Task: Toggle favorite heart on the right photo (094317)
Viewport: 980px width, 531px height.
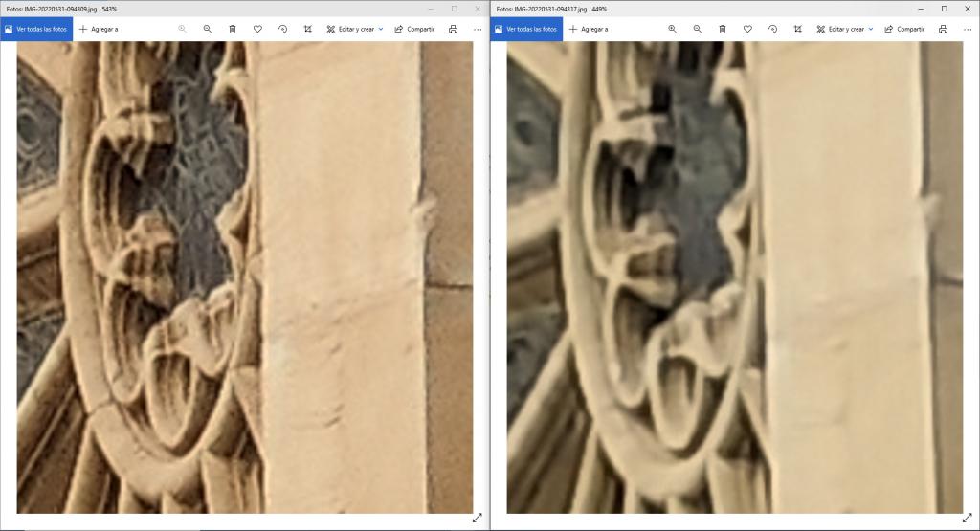Action: [747, 29]
